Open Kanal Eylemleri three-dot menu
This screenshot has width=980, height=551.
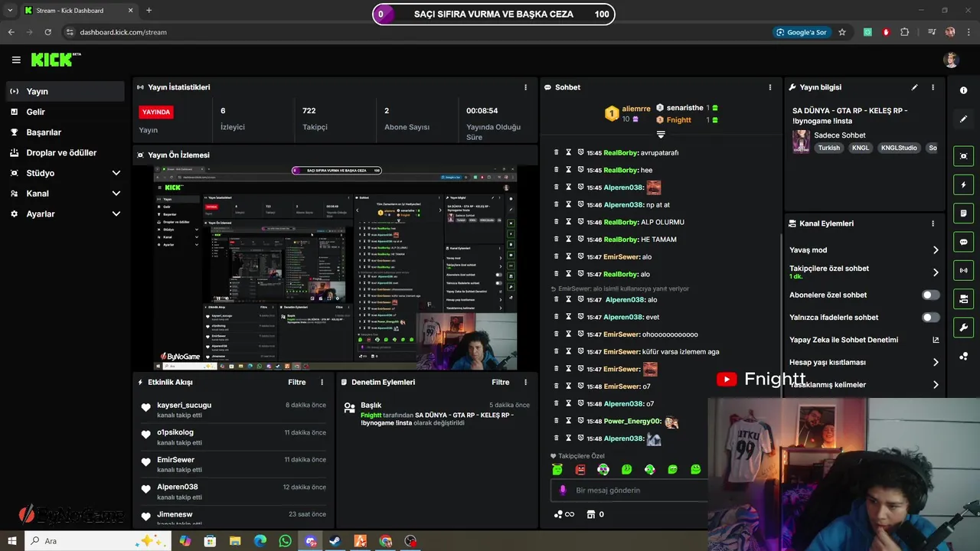point(933,223)
